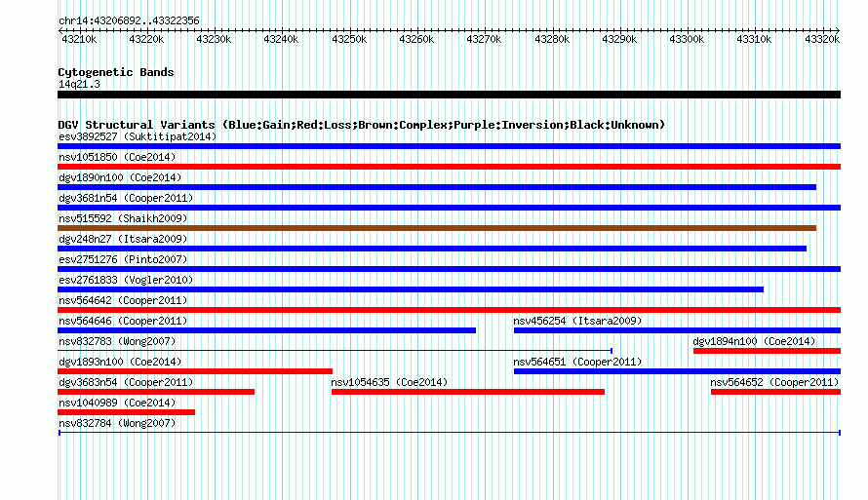Open the dgv248n27 (Itsara2009) label

click(123, 239)
